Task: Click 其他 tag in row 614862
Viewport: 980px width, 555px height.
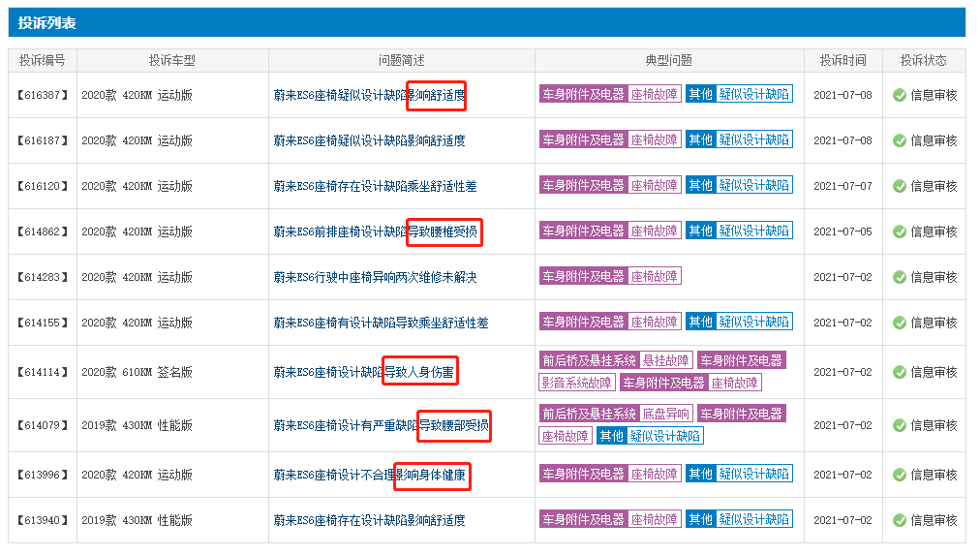Action: pyautogui.click(x=701, y=231)
